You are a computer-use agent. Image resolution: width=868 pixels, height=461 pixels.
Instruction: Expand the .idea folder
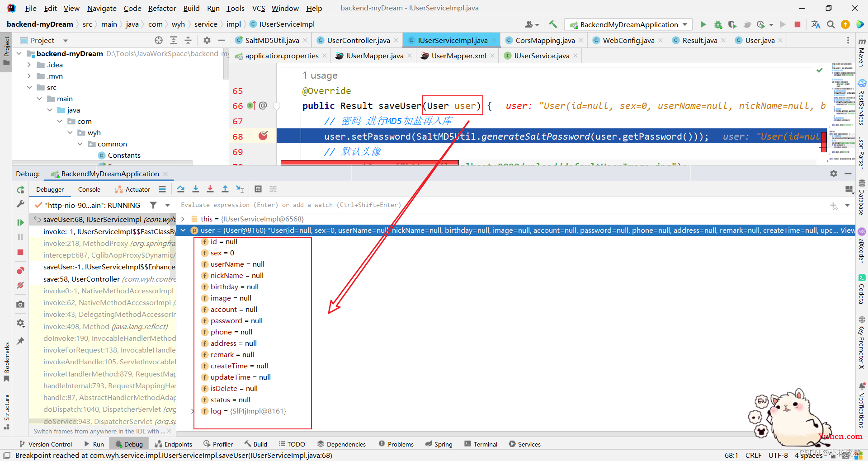click(x=29, y=65)
